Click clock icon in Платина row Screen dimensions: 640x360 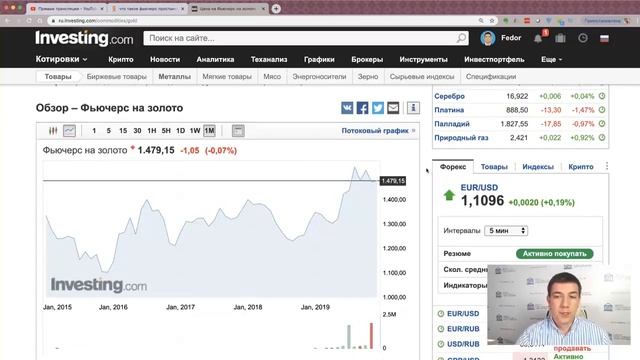point(602,110)
